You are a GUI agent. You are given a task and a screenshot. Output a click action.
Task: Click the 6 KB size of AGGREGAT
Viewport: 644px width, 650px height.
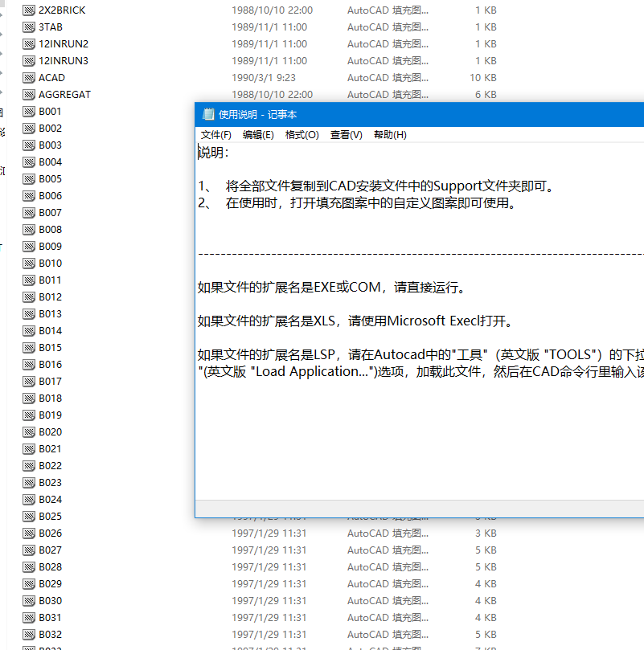point(486,95)
